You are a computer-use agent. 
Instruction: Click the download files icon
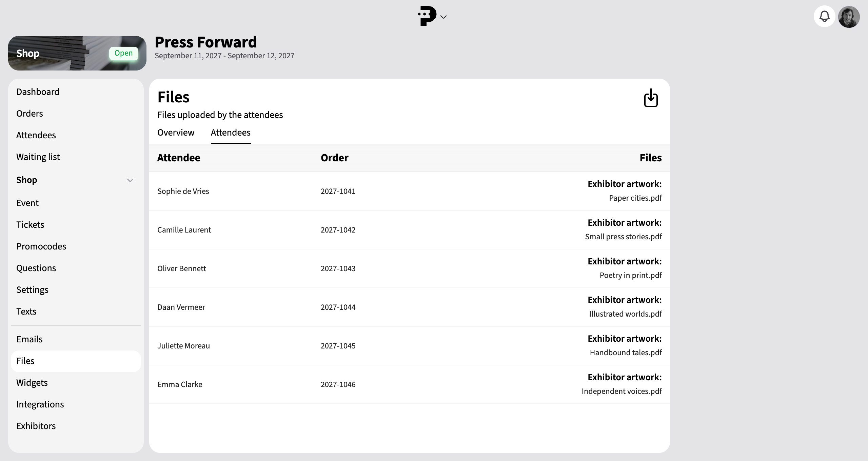(x=651, y=98)
